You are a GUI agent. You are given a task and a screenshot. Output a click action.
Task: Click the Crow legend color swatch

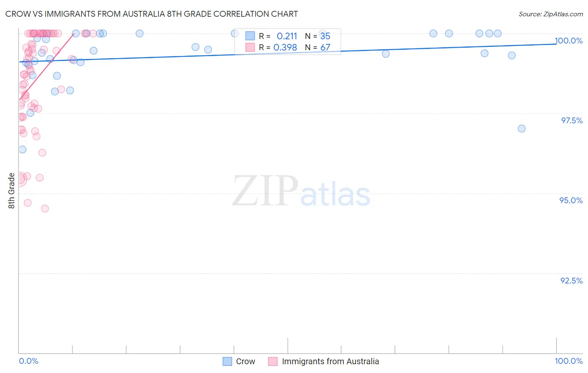point(227,361)
